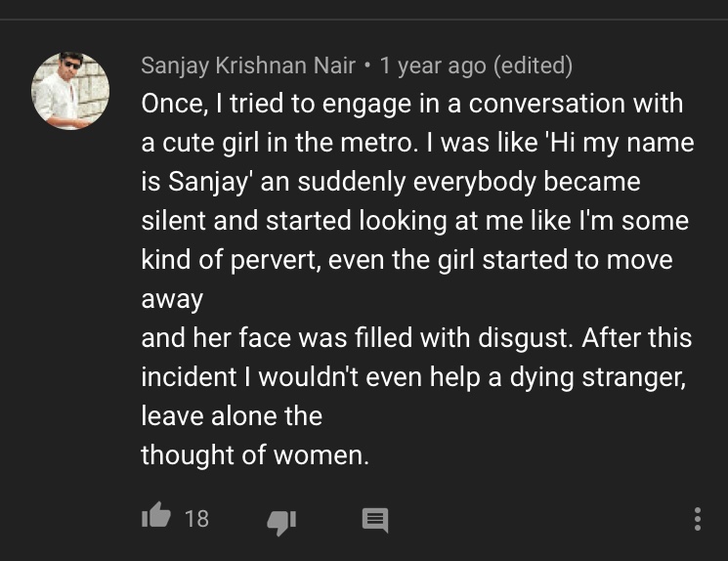The height and width of the screenshot is (561, 728).
Task: Dislike the comment with the thumbs-down icon
Action: pos(281,523)
